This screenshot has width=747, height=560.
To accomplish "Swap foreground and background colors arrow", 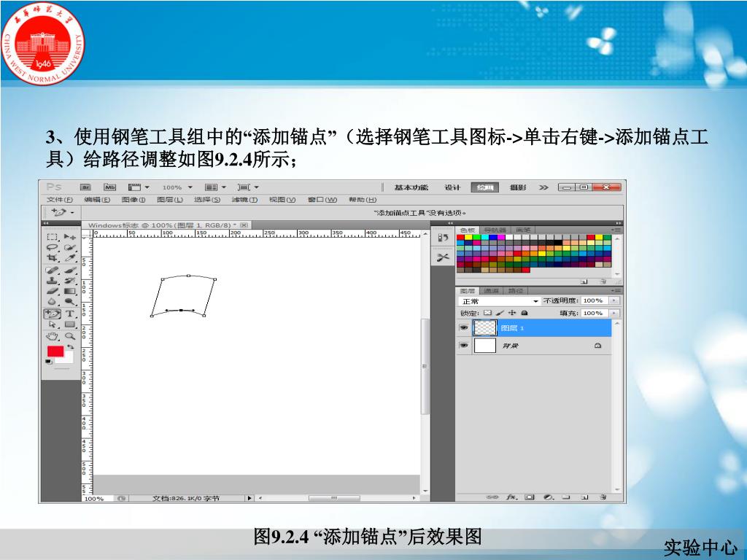I will tap(71, 347).
